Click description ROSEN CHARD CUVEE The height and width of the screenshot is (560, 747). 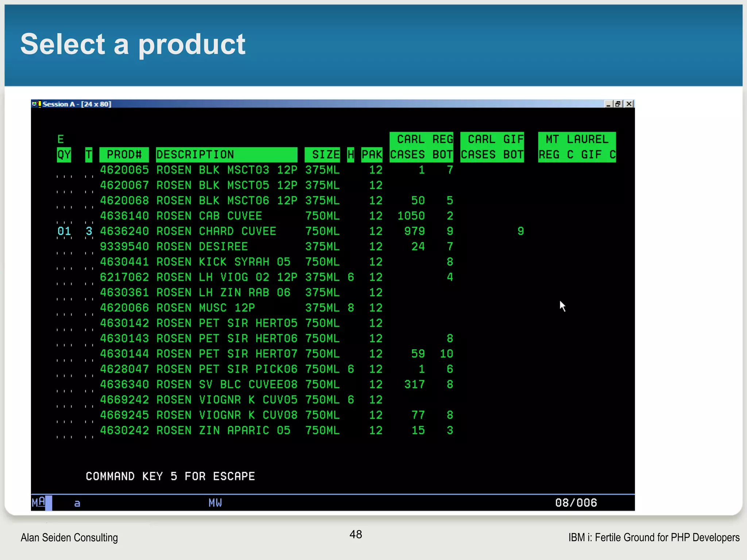pyautogui.click(x=216, y=231)
